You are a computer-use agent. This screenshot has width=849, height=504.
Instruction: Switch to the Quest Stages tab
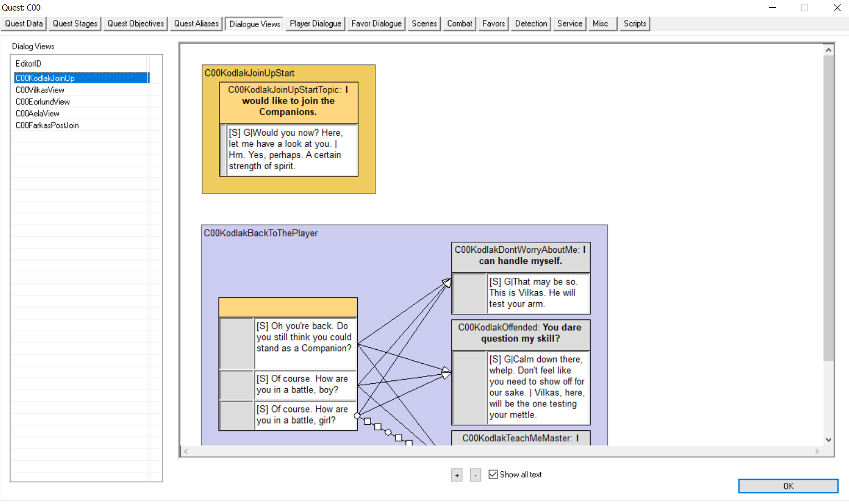tap(75, 24)
